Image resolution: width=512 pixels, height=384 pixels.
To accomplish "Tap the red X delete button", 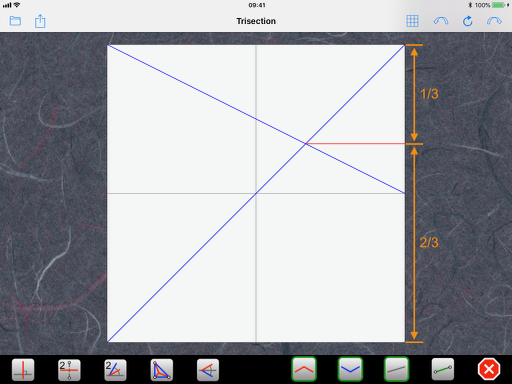I will tap(489, 369).
